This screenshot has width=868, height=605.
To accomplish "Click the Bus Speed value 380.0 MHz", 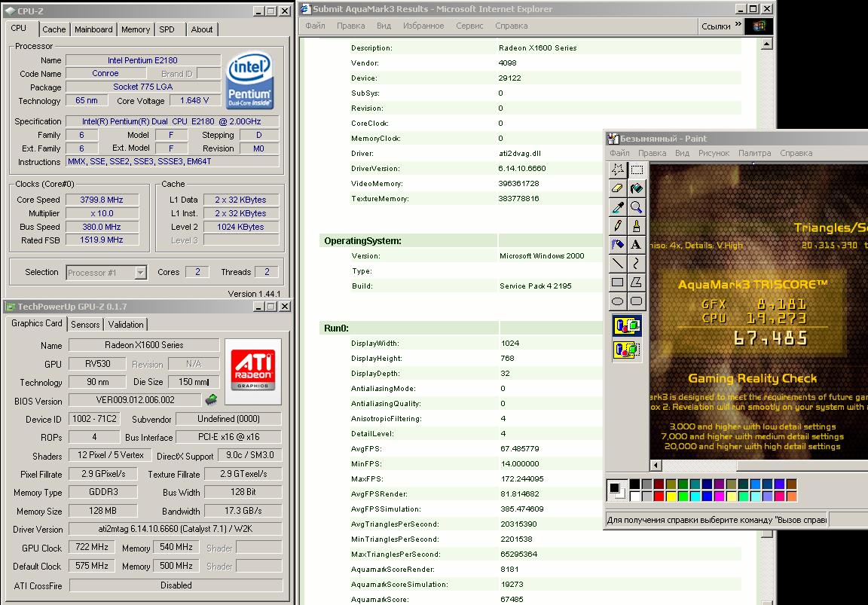I will tap(101, 227).
